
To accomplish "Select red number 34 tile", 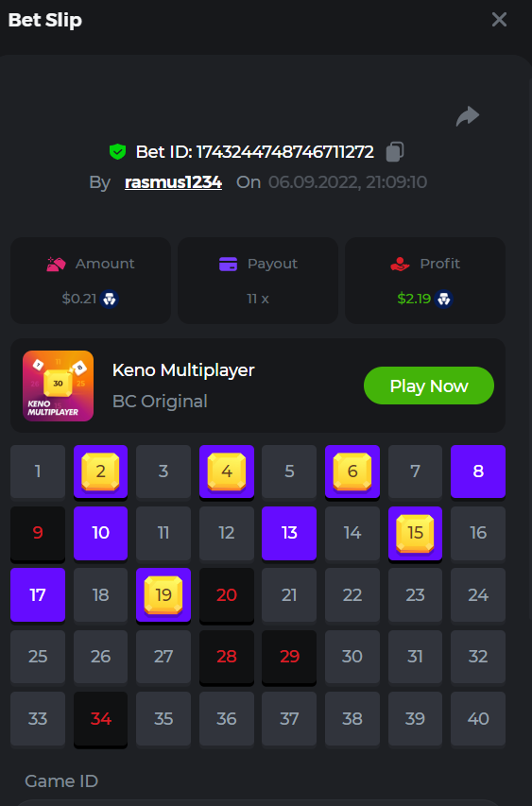I will 101,719.
